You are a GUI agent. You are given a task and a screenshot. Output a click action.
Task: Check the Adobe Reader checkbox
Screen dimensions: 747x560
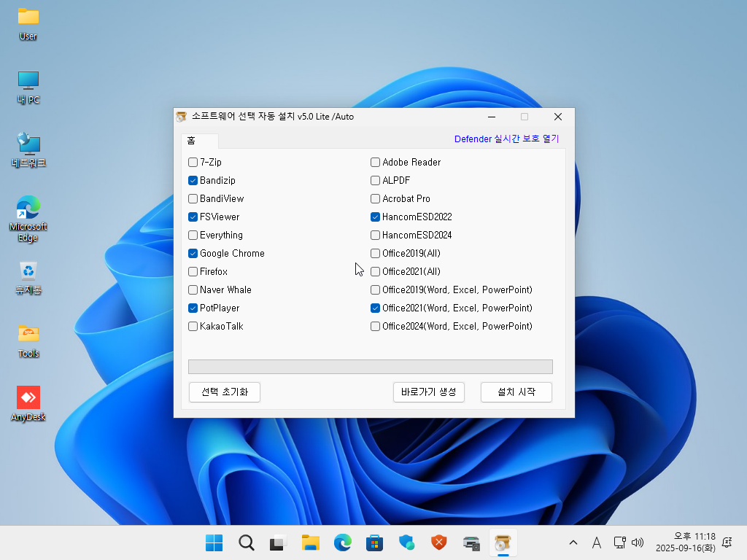tap(376, 163)
